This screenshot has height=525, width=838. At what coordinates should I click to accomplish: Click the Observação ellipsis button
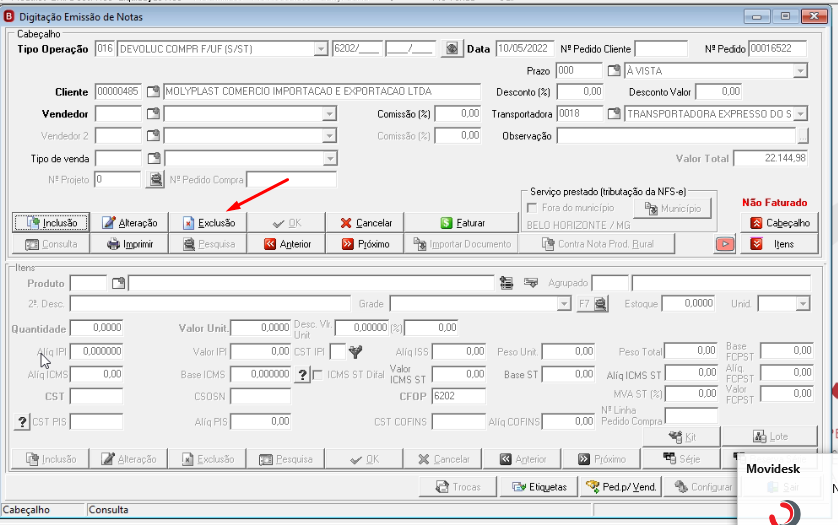click(802, 136)
